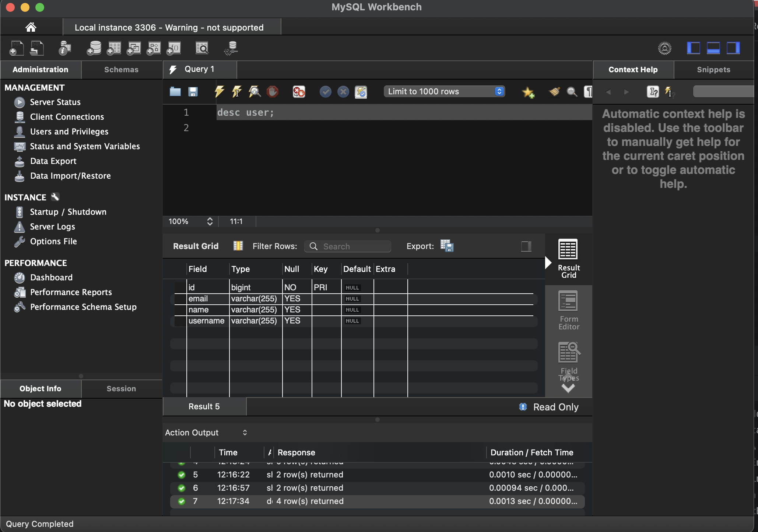
Task: Execute the query with the lightning bolt icon
Action: click(219, 91)
